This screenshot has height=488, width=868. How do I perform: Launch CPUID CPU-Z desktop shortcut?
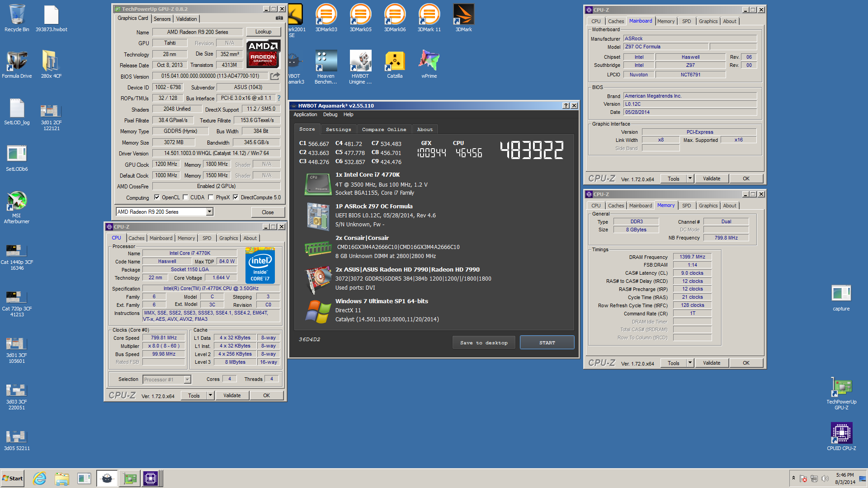841,436
